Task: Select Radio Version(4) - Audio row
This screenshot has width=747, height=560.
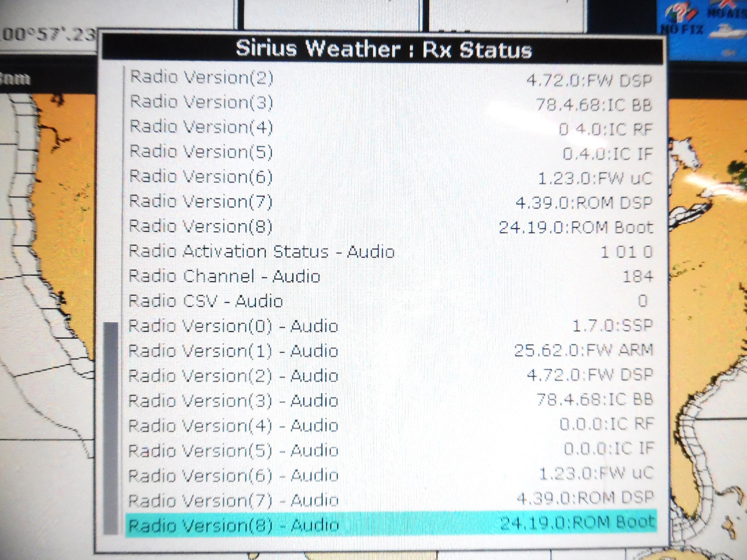Action: 391,426
